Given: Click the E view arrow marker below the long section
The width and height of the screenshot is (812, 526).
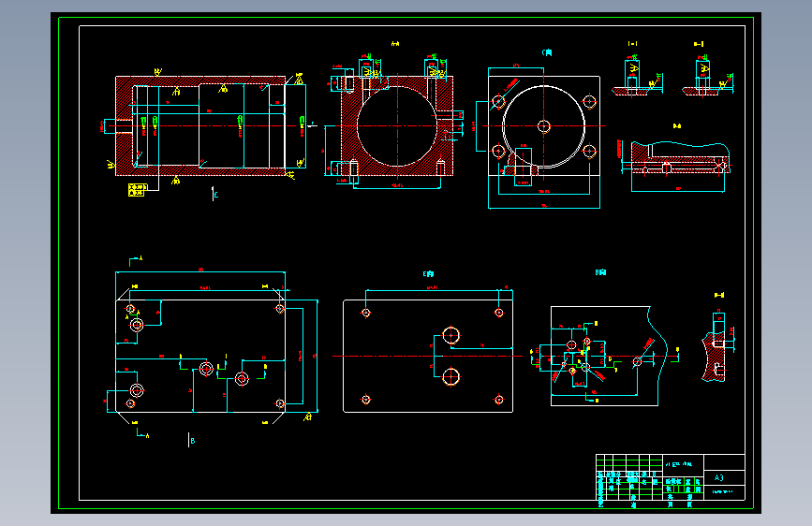Looking at the screenshot, I should click(214, 194).
